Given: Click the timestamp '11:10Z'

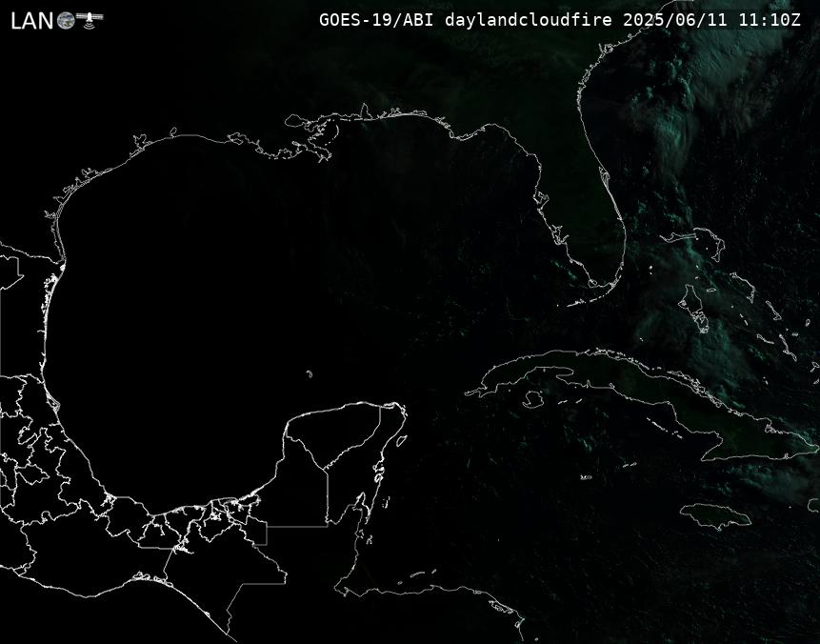Looking at the screenshot, I should pyautogui.click(x=770, y=20).
